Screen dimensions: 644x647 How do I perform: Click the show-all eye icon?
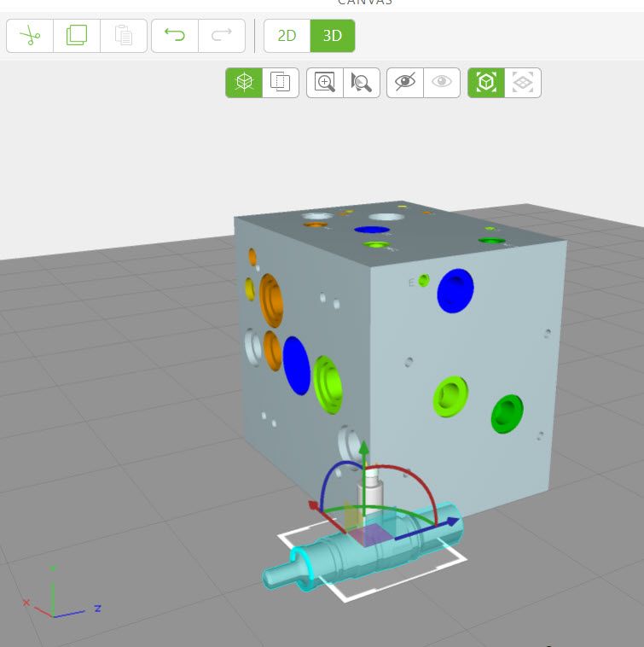point(442,83)
